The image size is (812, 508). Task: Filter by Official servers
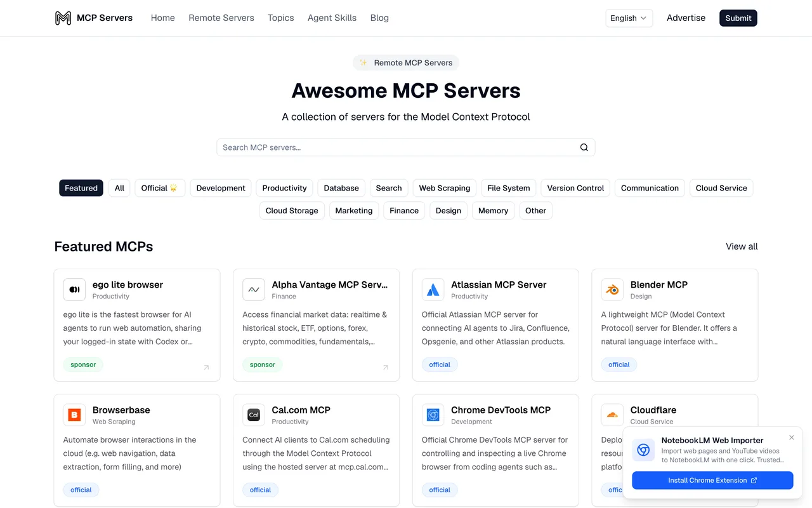(160, 188)
